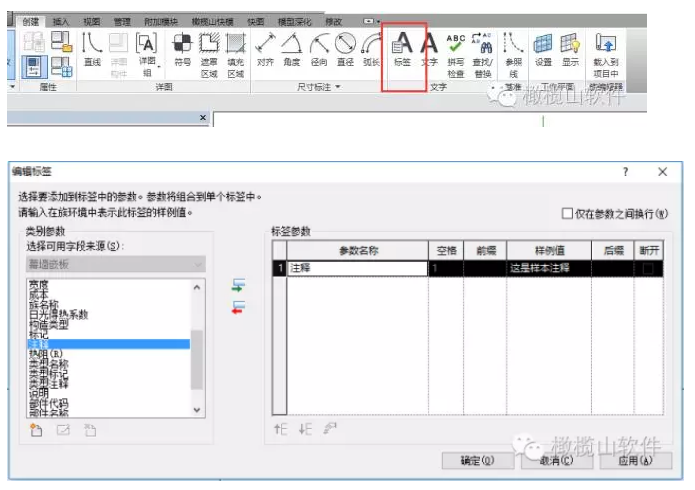Viewport: 695px width, 490px height.
Task: Switch to the 视图 ribbon tab
Action: pos(92,21)
